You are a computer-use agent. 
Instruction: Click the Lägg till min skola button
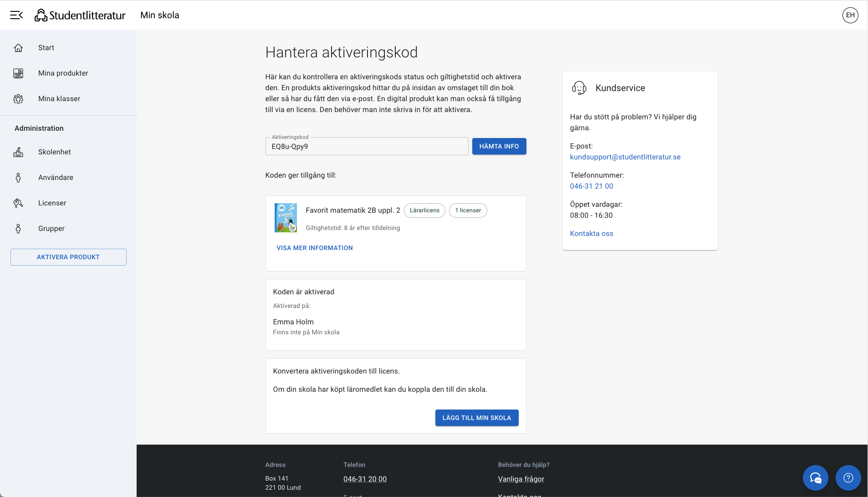476,418
